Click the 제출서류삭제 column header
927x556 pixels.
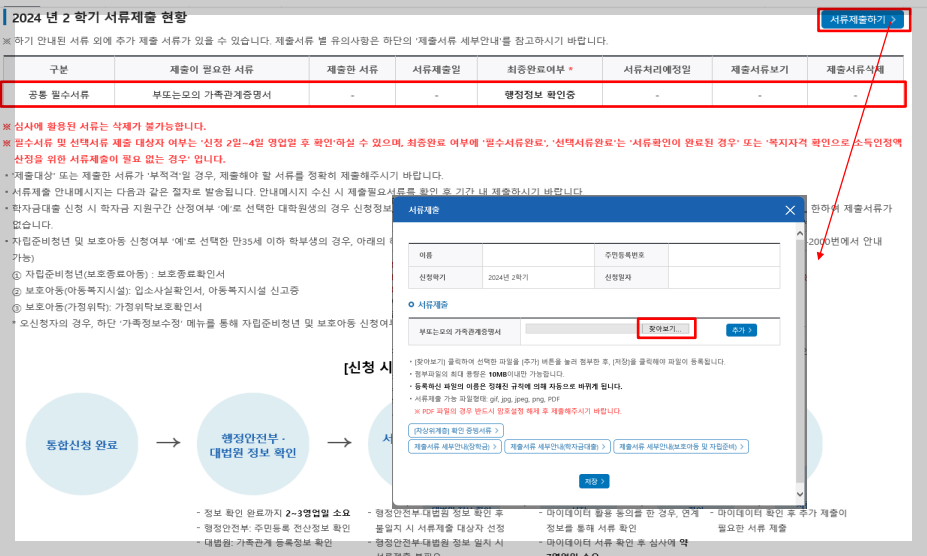coord(855,69)
